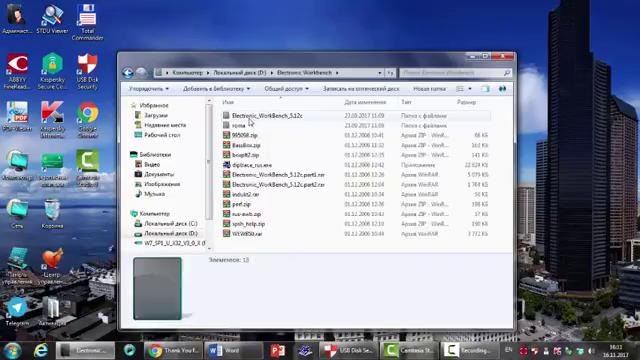Click the refresh button beside address bar
Viewport: 640px width, 360px height.
pyautogui.click(x=390, y=73)
